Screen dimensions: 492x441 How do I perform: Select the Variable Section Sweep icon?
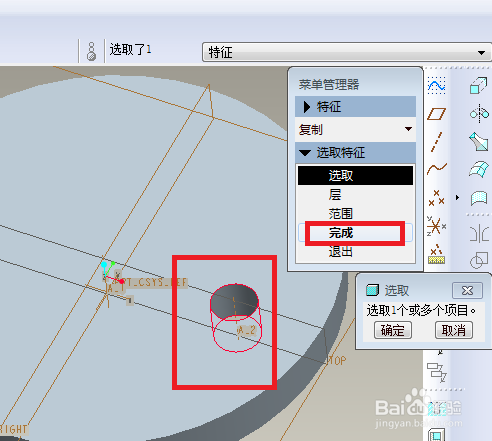[479, 142]
